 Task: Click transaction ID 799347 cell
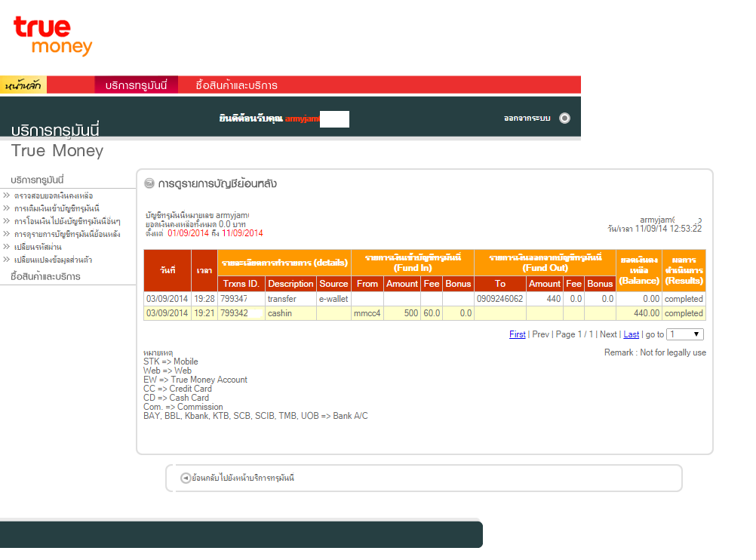click(x=241, y=299)
